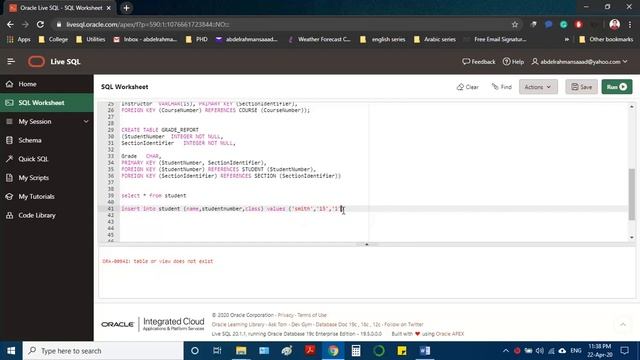Screen dimensions: 640x360
Task: Open the Oracle Learning Library link
Action: point(238,324)
